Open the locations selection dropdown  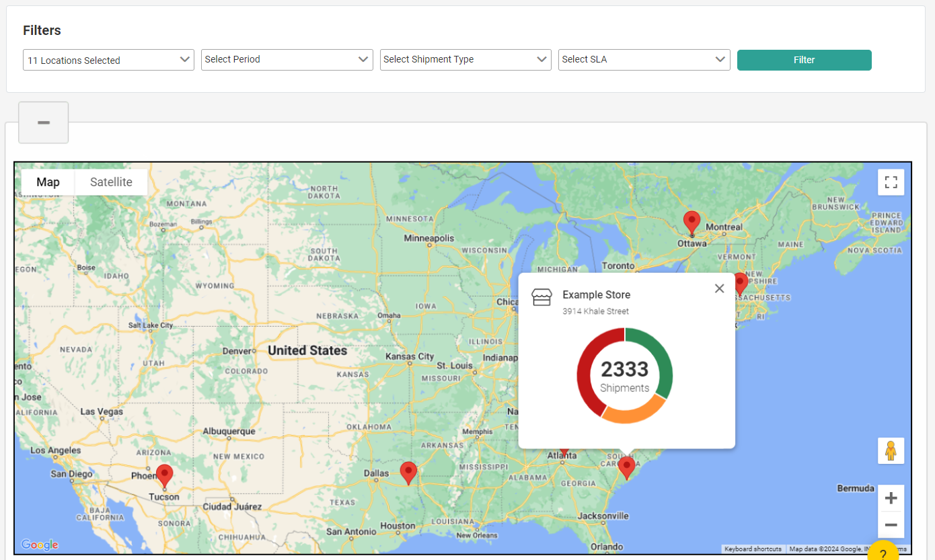coord(108,59)
